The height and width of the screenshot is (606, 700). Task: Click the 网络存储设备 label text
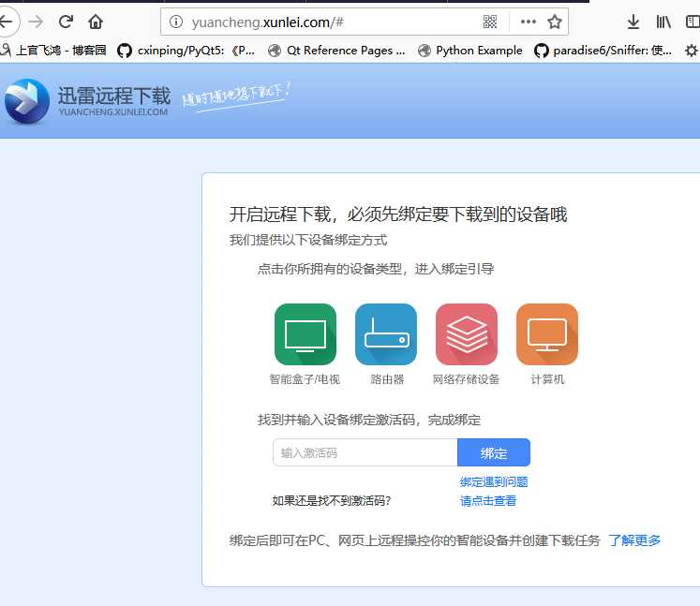click(x=466, y=379)
